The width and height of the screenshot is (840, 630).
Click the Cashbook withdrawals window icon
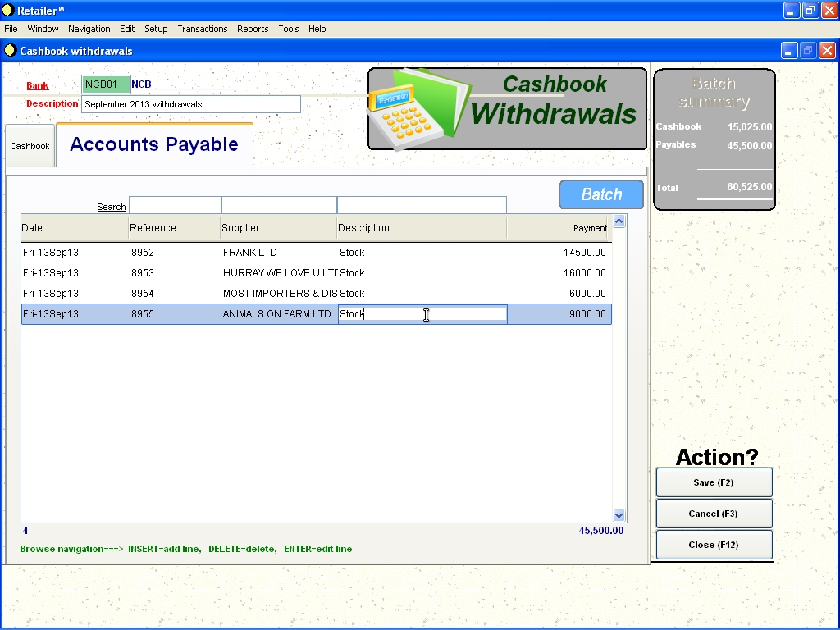point(10,50)
